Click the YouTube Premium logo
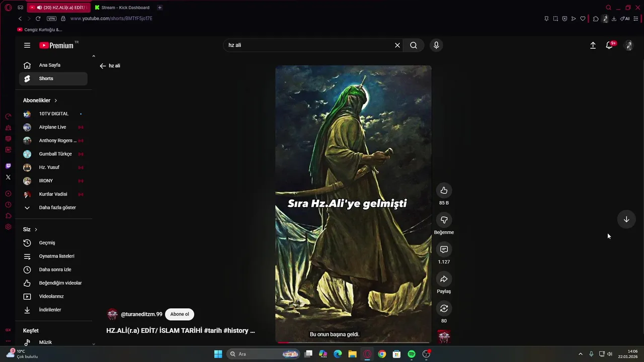The height and width of the screenshot is (362, 644). 56,45
